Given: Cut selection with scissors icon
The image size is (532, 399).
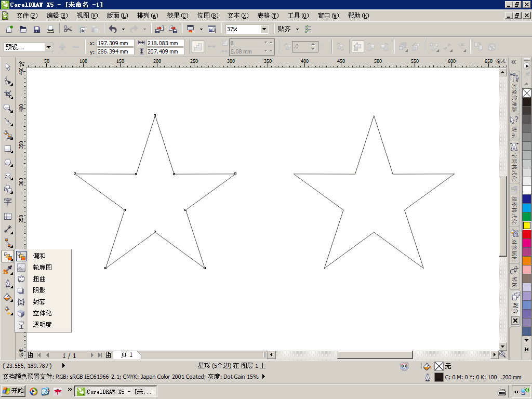Looking at the screenshot, I should tap(68, 29).
